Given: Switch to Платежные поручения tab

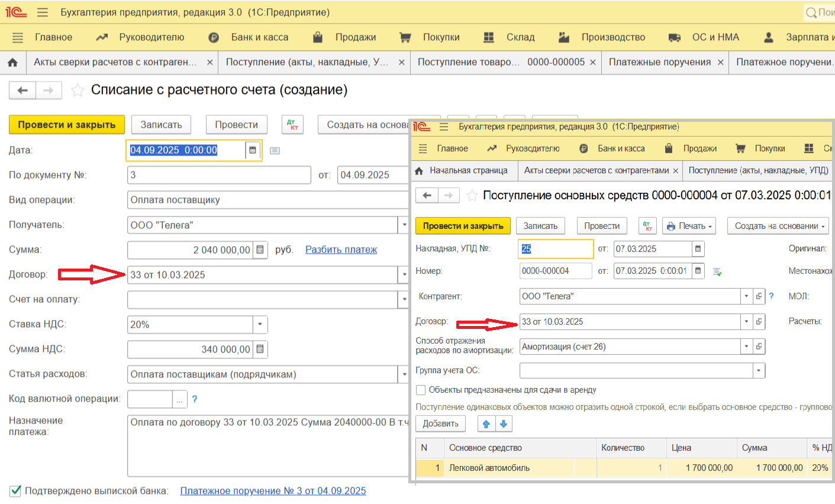Looking at the screenshot, I should [x=659, y=62].
